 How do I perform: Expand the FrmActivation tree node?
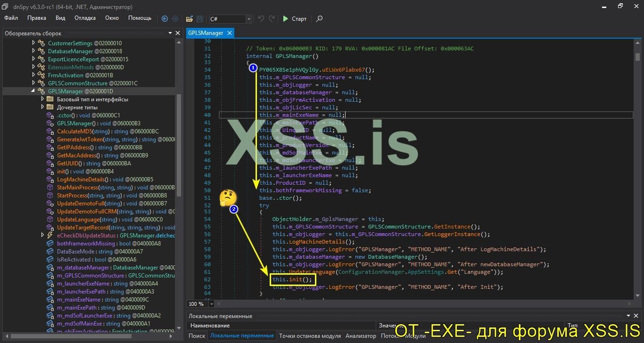[x=33, y=75]
